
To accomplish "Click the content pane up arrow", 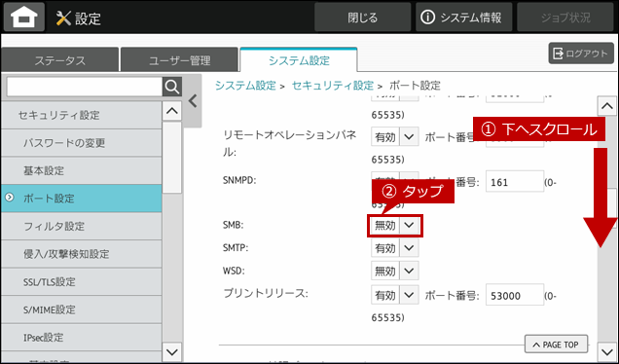I will [606, 106].
